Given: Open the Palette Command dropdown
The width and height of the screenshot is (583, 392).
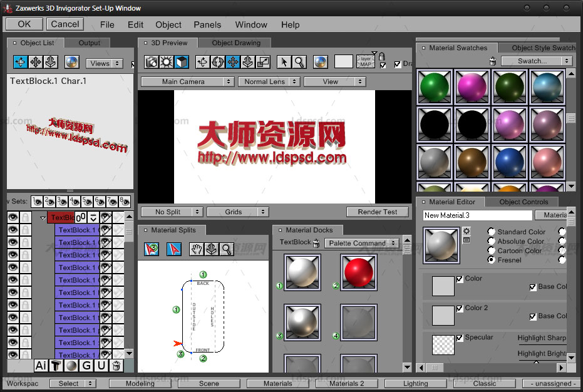Looking at the screenshot, I should pos(362,243).
